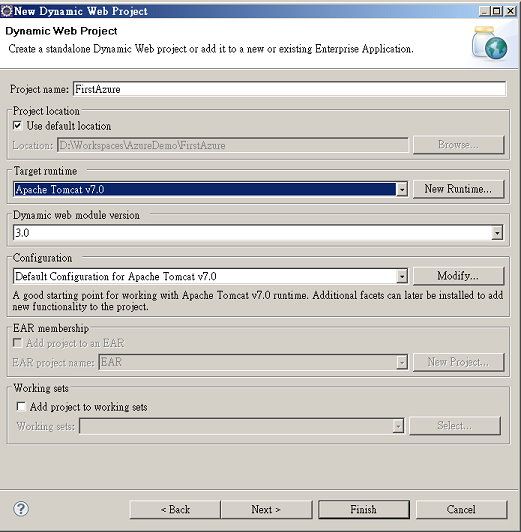Click the Browse... button
The height and width of the screenshot is (532, 521).
pos(459,145)
